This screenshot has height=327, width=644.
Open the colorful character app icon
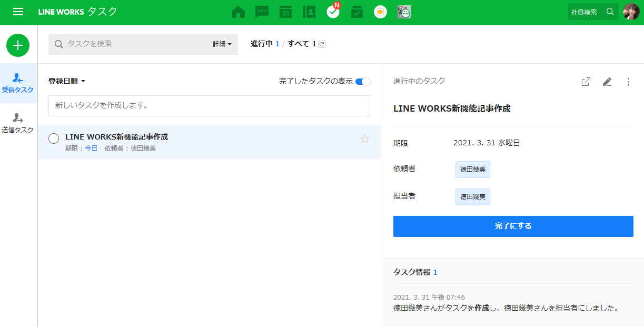[x=404, y=12]
